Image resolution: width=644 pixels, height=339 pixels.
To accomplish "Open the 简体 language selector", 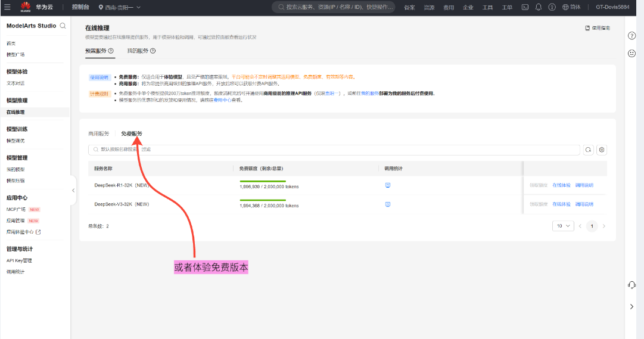I will tap(571, 7).
